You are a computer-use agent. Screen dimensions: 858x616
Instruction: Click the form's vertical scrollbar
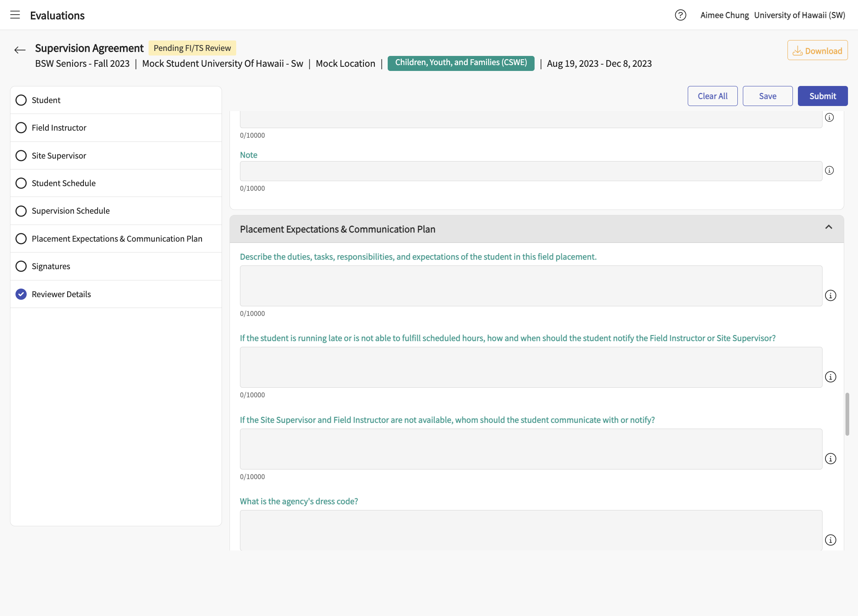pyautogui.click(x=847, y=414)
